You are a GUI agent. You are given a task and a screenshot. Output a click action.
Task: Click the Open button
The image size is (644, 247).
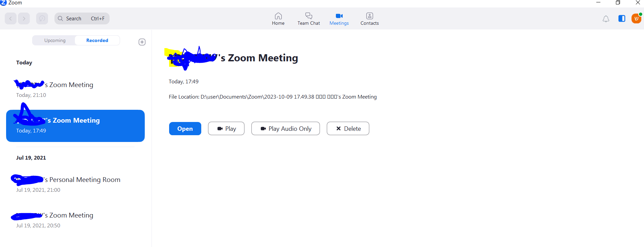(x=185, y=128)
